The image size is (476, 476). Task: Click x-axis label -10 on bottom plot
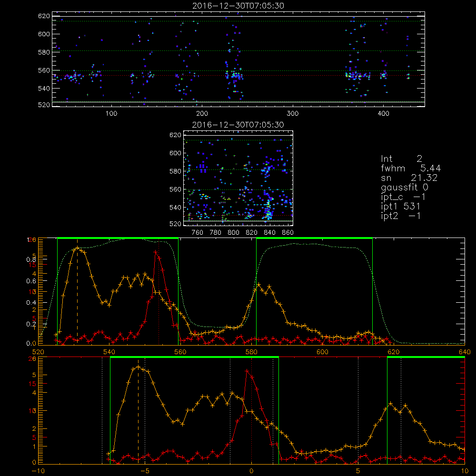click(x=38, y=471)
